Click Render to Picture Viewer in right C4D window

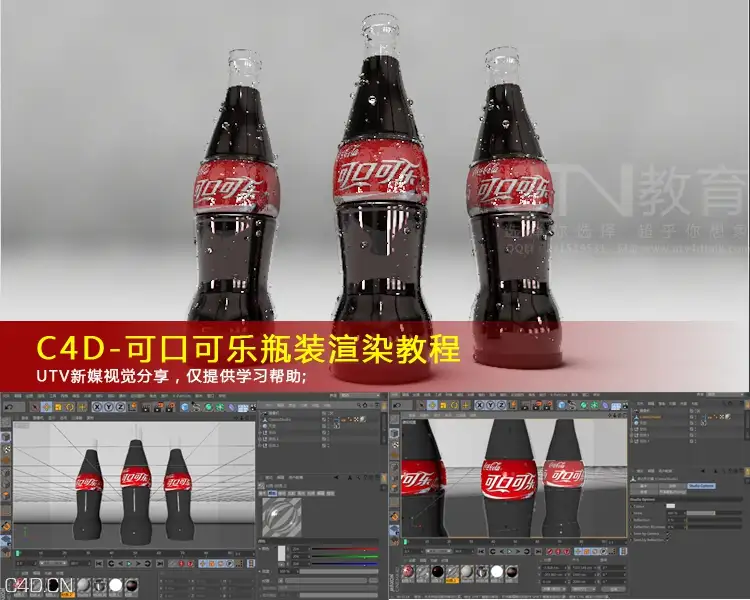pyautogui.click(x=537, y=405)
